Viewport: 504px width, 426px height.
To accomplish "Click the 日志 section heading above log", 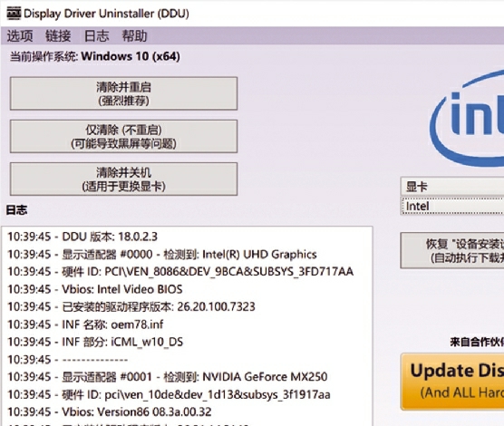I will click(16, 210).
